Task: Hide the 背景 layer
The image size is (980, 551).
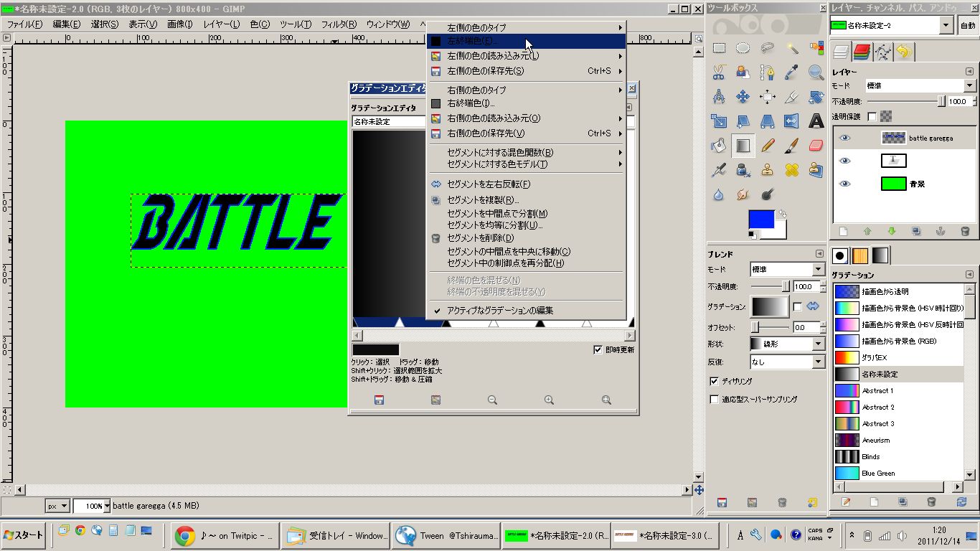Action: point(844,184)
